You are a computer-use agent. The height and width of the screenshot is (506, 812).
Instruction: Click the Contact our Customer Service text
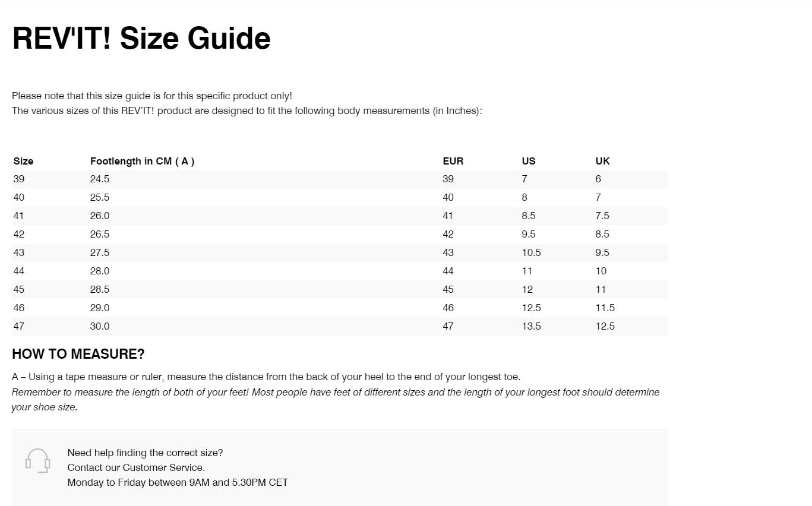point(136,467)
